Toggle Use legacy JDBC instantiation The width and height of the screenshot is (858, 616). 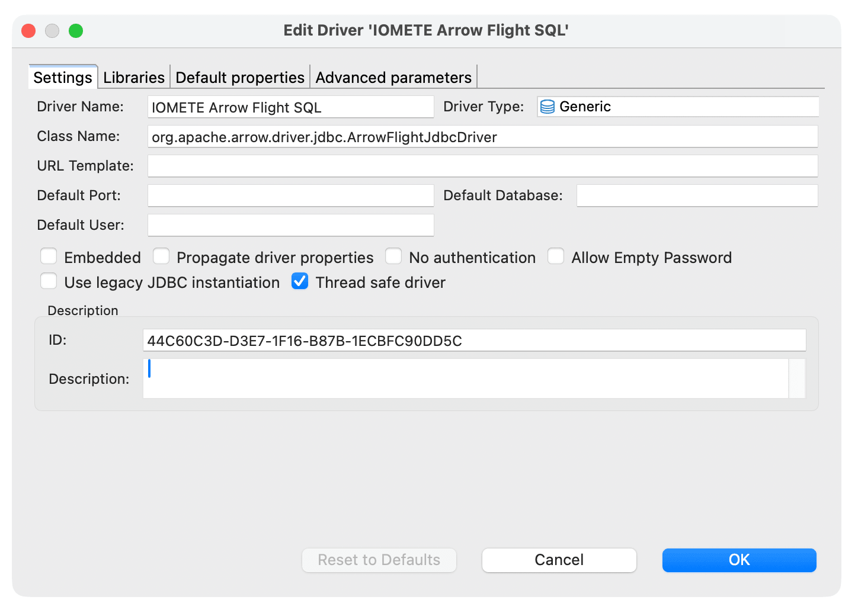49,281
